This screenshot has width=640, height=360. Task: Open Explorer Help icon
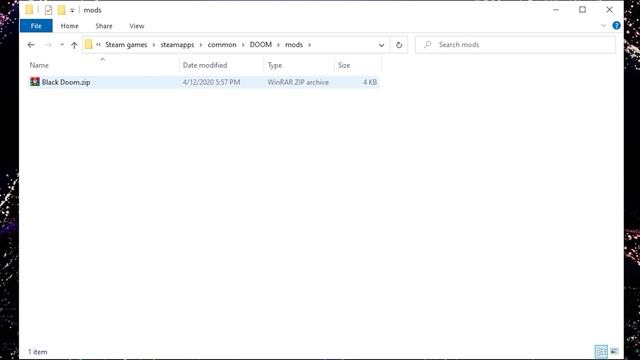coord(616,26)
